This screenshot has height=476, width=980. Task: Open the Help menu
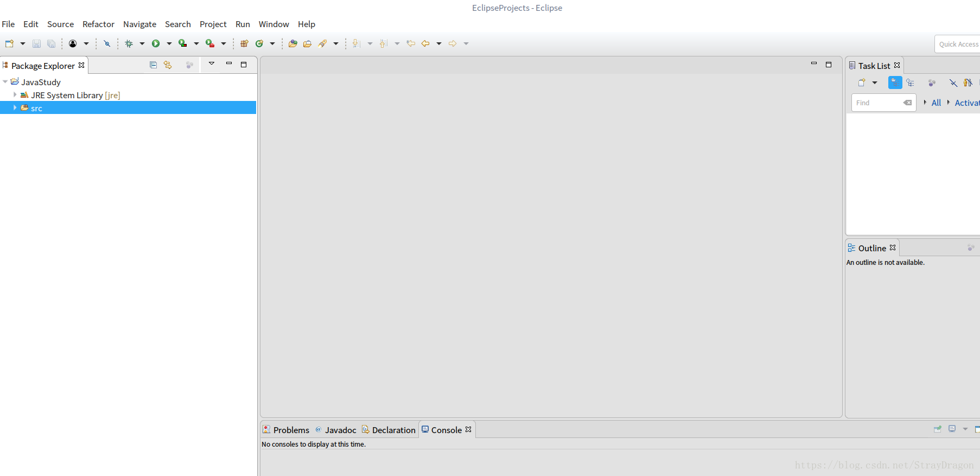[307, 24]
